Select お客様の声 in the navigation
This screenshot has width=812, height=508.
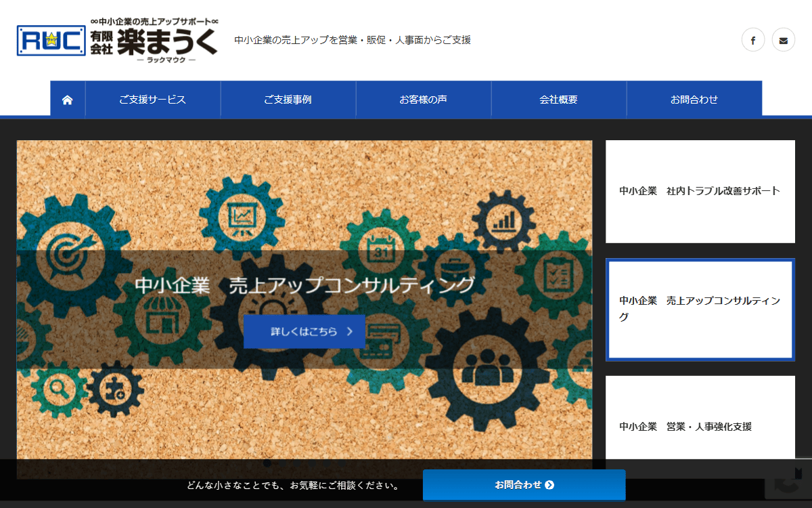tap(424, 100)
